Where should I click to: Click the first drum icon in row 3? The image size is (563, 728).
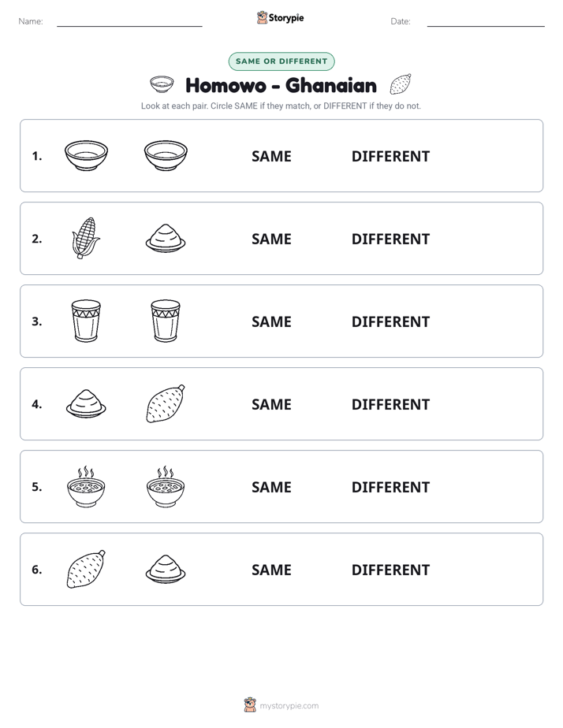click(86, 321)
